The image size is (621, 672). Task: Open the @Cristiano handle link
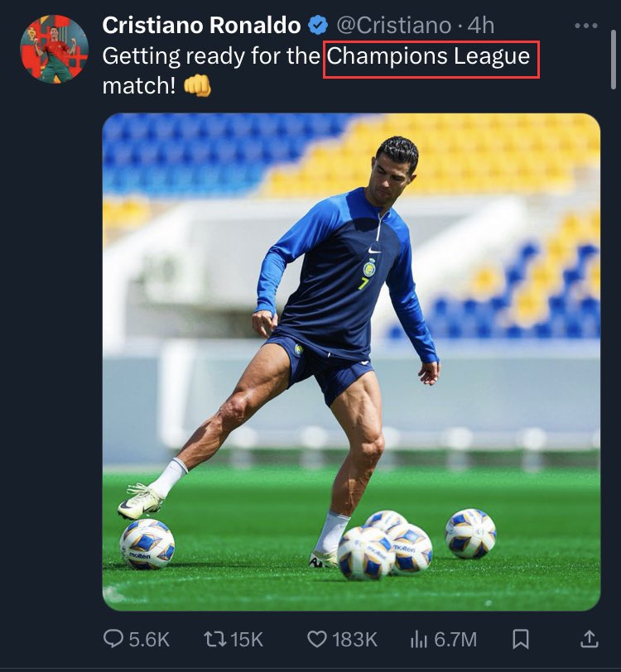tap(393, 26)
